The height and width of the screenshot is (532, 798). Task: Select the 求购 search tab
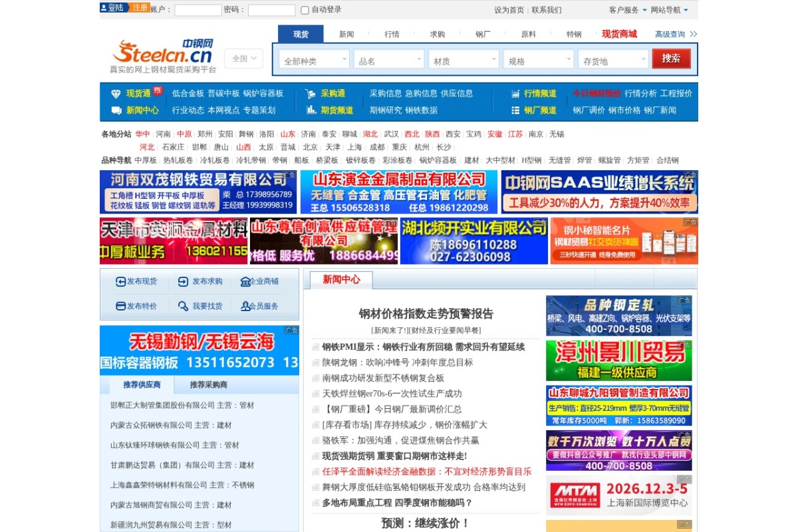[x=437, y=35]
